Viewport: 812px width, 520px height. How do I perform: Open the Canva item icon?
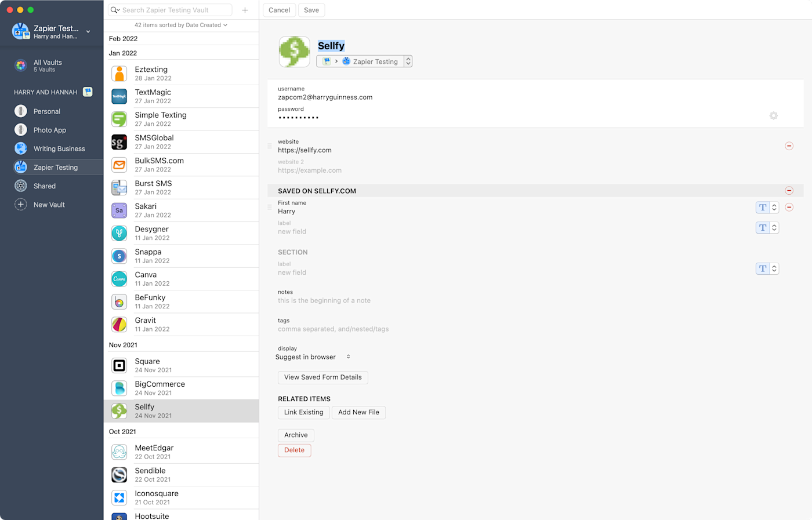pos(119,279)
